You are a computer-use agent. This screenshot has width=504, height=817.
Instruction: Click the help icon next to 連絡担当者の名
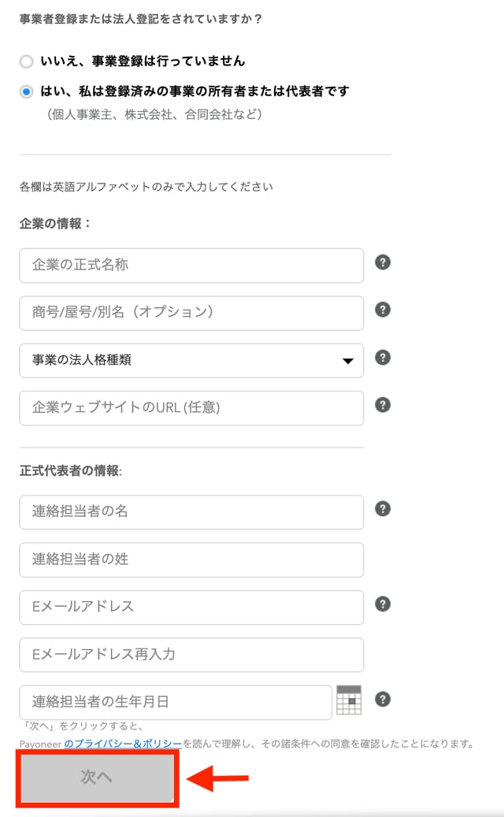(382, 508)
